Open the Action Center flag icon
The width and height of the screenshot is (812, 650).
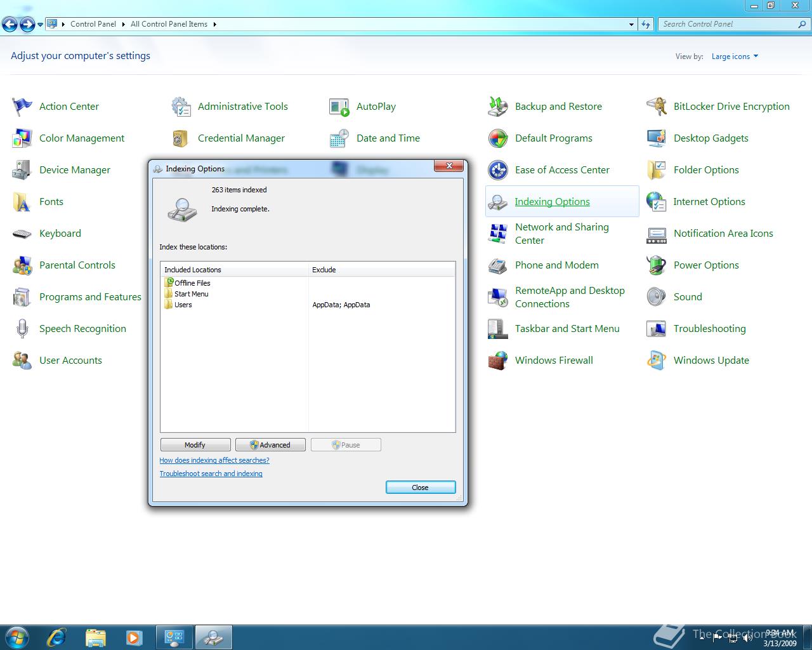(x=22, y=107)
